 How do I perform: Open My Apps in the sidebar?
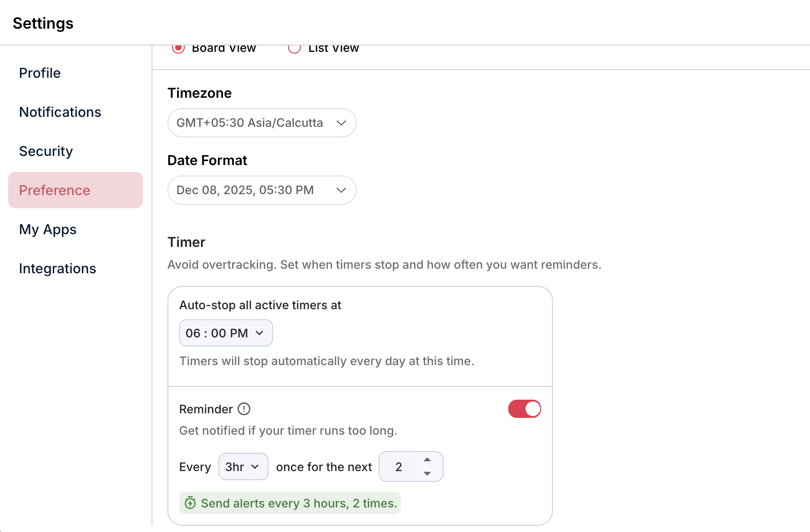click(x=48, y=230)
